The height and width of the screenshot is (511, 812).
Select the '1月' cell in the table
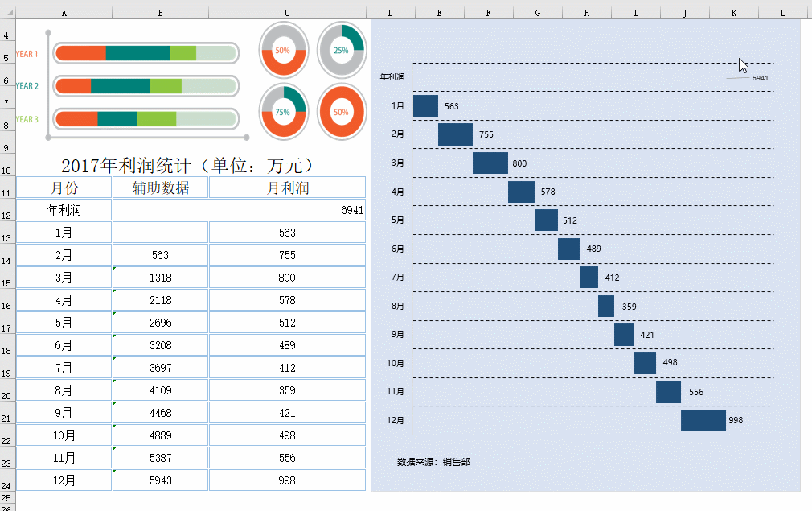[x=64, y=233]
